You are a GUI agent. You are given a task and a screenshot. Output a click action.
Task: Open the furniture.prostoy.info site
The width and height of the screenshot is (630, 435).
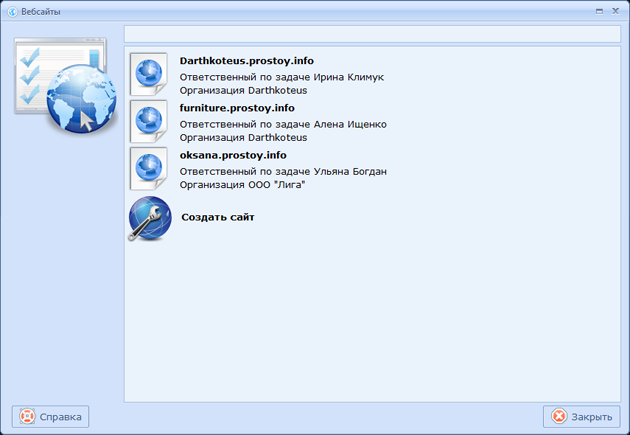pyautogui.click(x=237, y=108)
